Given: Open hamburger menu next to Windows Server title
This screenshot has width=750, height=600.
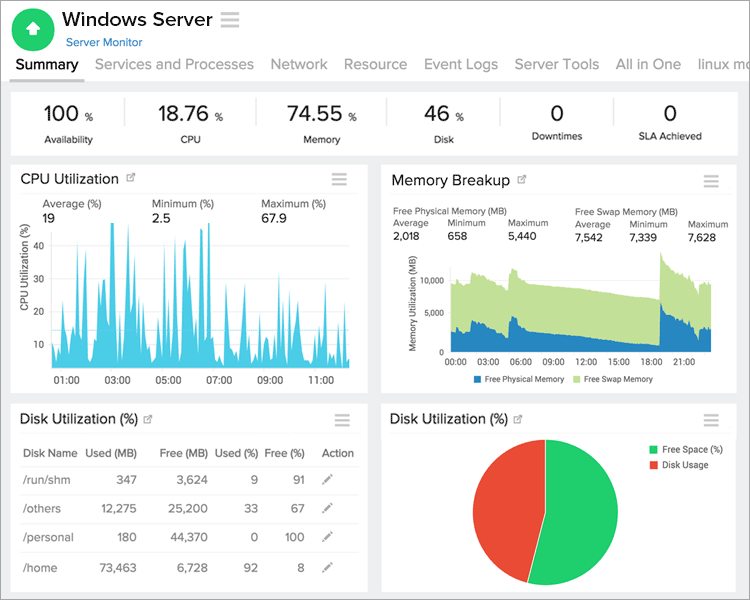Looking at the screenshot, I should pyautogui.click(x=230, y=19).
